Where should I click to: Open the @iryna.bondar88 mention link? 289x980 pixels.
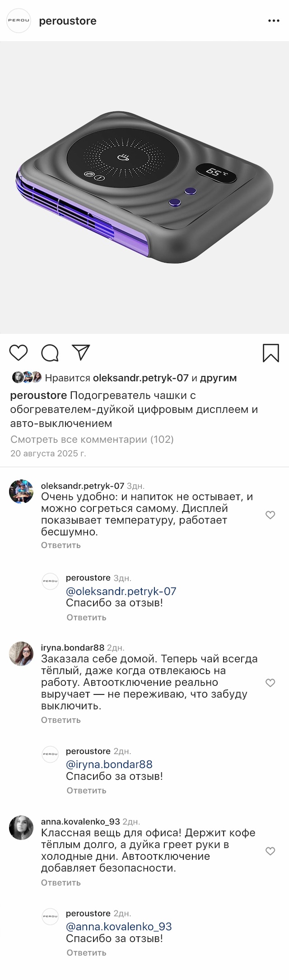click(x=109, y=764)
